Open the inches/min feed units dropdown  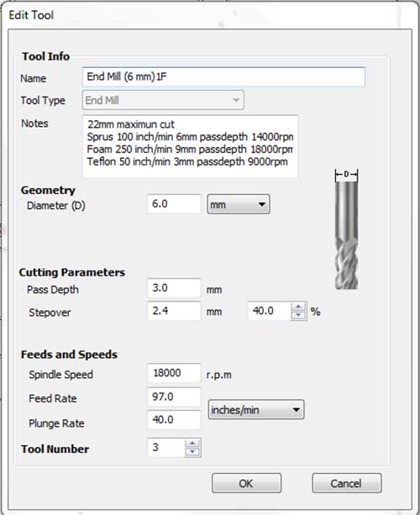click(256, 410)
